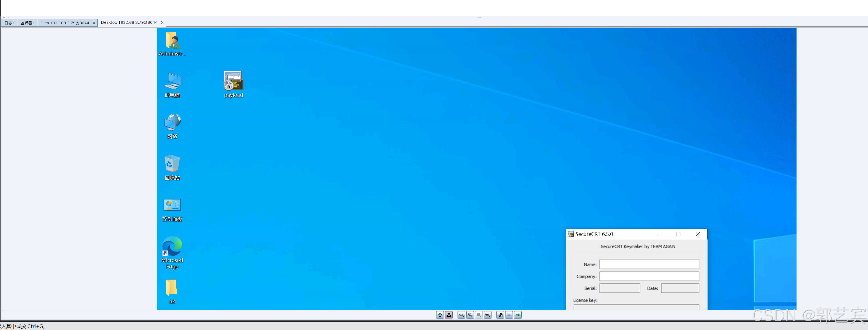Click the Windows key flag icon button

pos(500,315)
